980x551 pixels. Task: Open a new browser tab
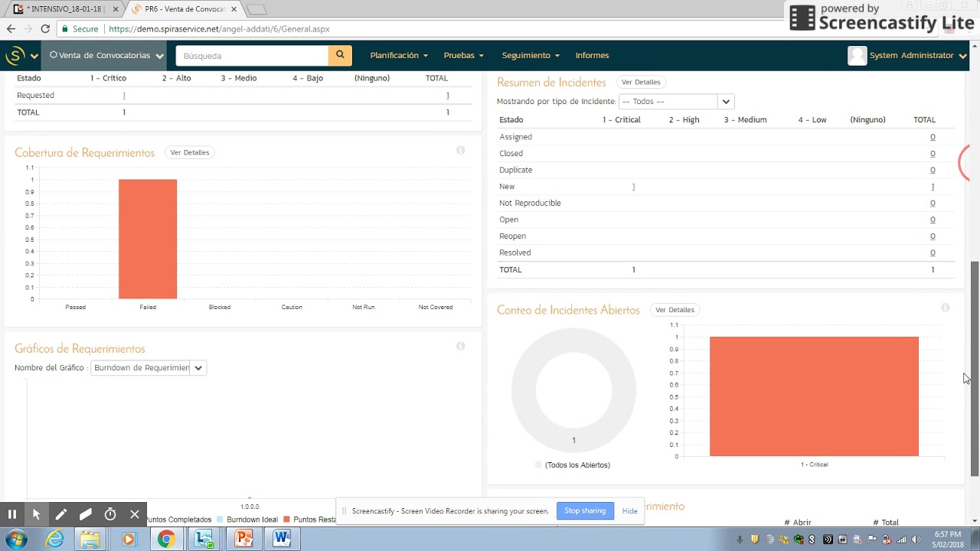pyautogui.click(x=257, y=9)
